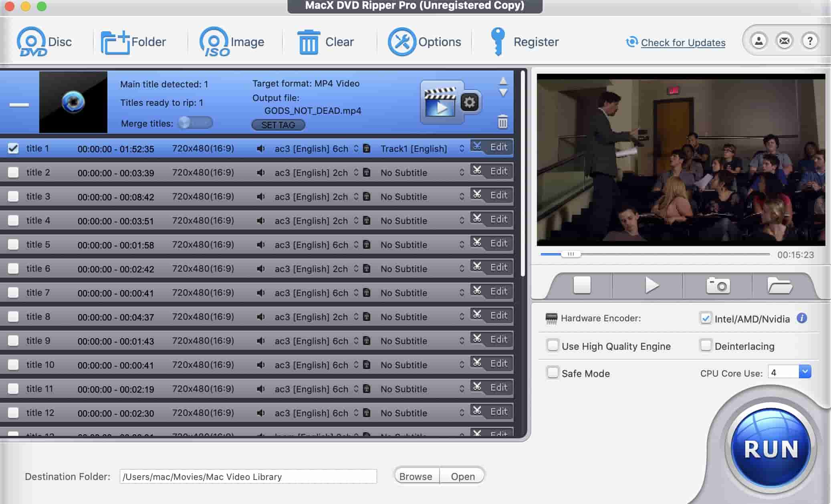Open the snapshot folder icon under the preview

point(779,286)
